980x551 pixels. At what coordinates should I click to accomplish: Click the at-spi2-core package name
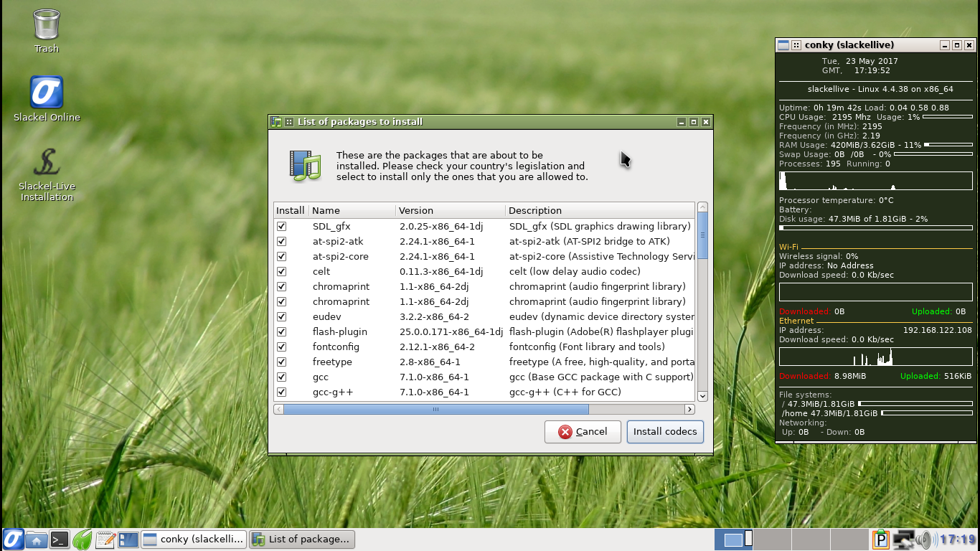click(x=341, y=256)
